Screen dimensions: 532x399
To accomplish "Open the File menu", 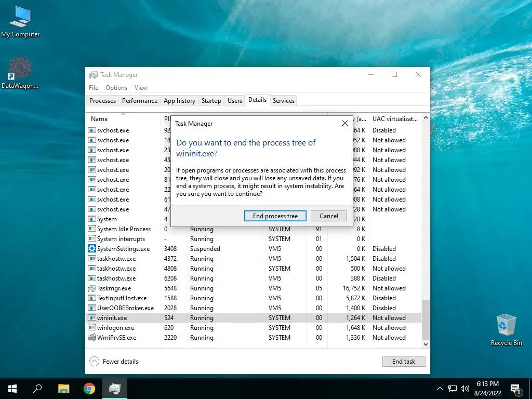I will [94, 87].
